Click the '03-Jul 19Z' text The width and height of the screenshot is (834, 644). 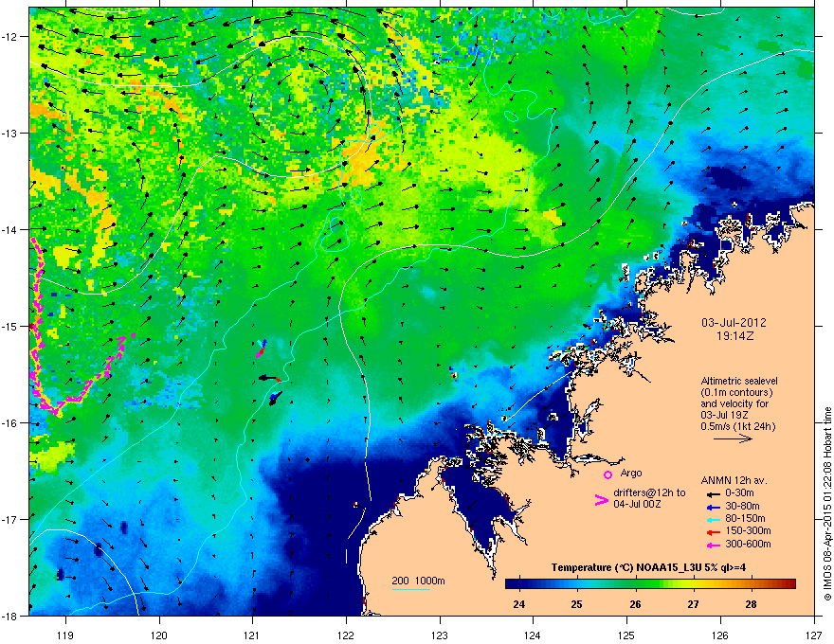pyautogui.click(x=723, y=415)
